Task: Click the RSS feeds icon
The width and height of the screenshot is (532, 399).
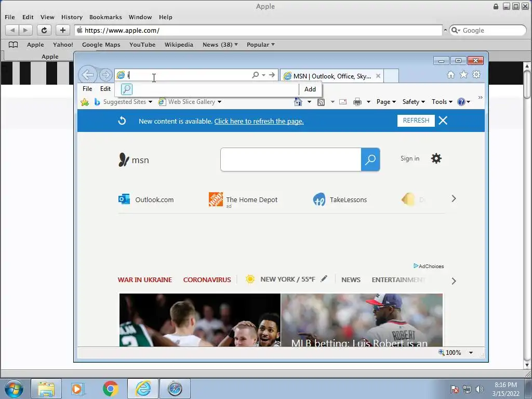Action: click(x=321, y=102)
